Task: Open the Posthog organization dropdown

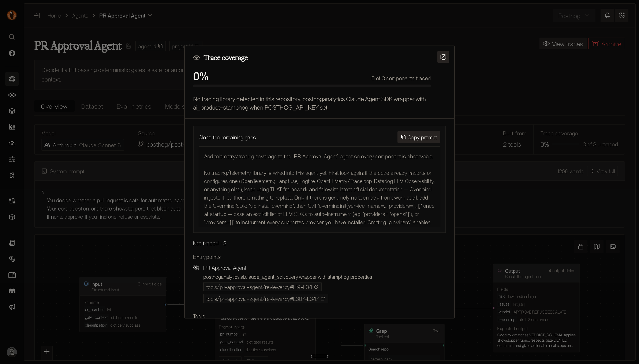Action: (574, 16)
